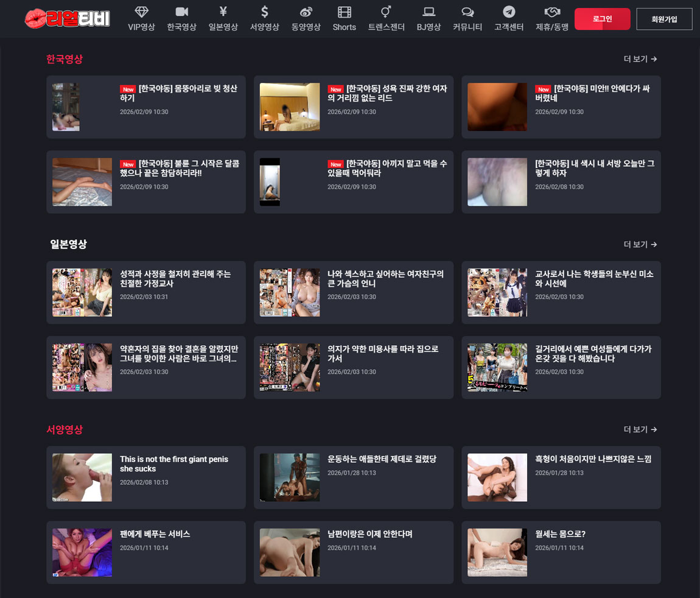Click 더 보기 in the 일본영상 section
This screenshot has height=598, width=700.
pos(640,244)
